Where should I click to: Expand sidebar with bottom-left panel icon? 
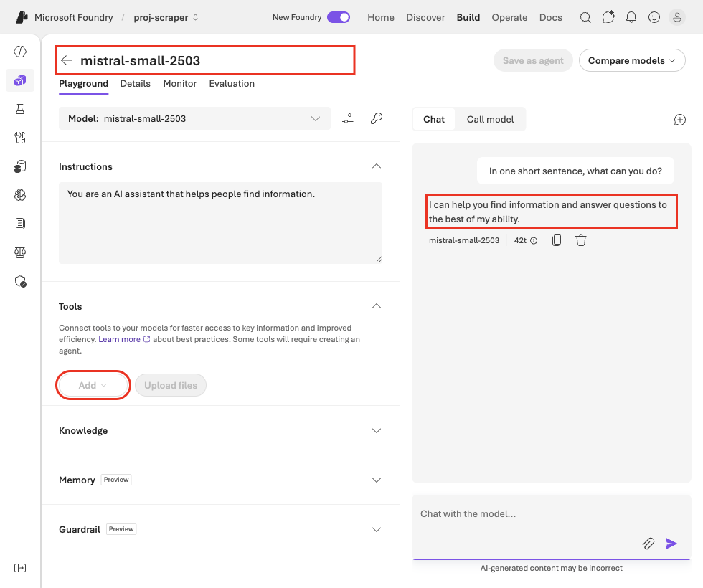point(20,568)
